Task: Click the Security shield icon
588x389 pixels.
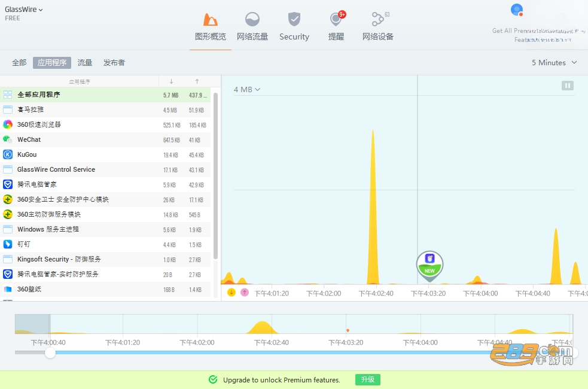Action: (294, 19)
